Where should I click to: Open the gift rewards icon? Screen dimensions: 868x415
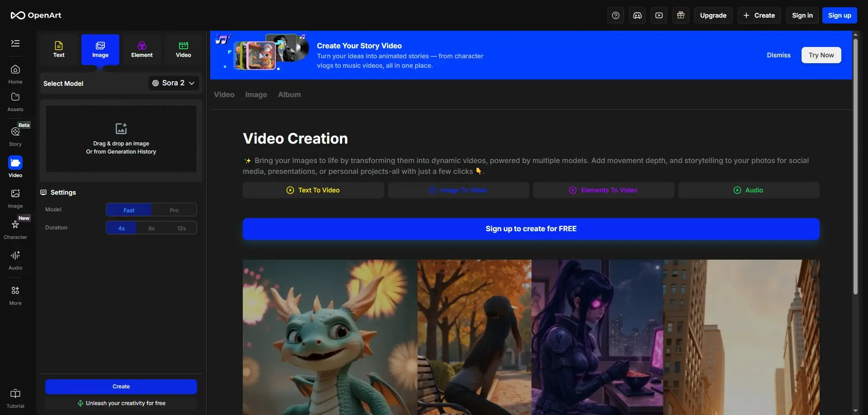680,15
